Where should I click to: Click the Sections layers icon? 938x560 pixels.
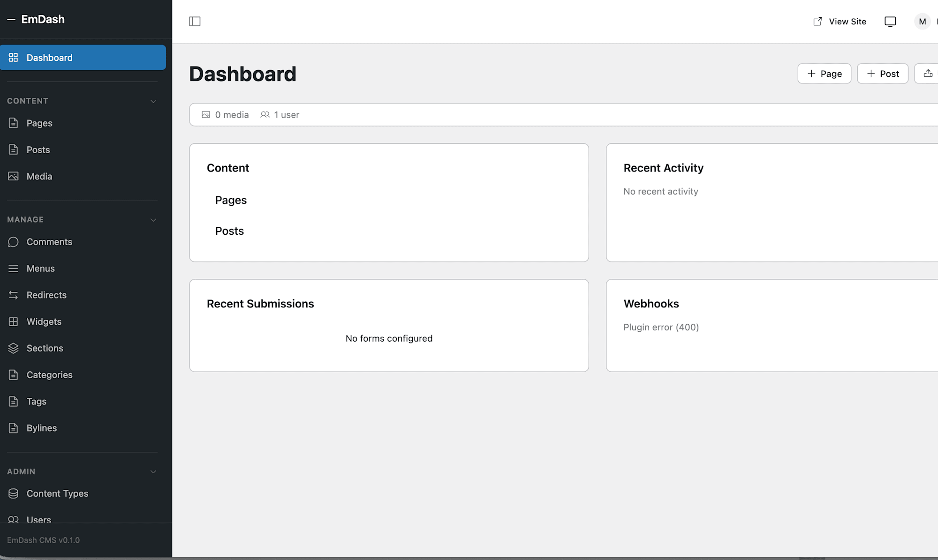[13, 348]
